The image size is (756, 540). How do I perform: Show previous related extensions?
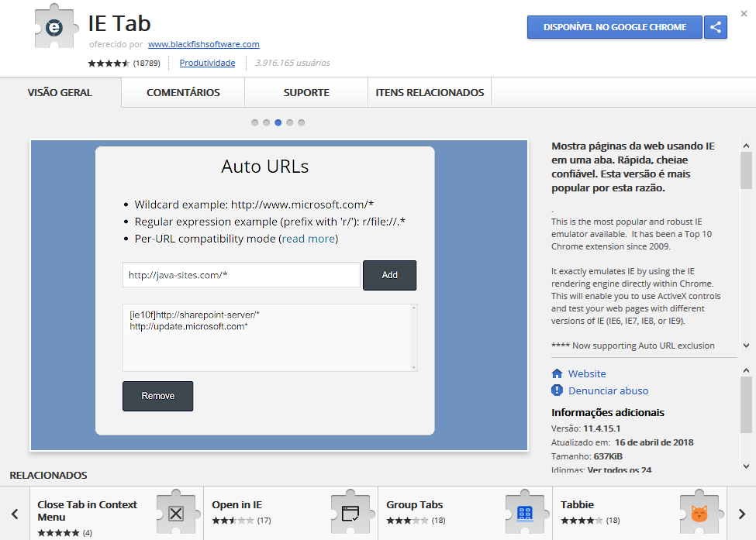click(15, 514)
